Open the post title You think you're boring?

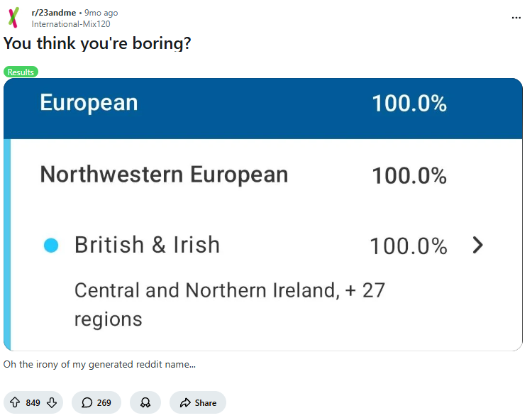97,43
